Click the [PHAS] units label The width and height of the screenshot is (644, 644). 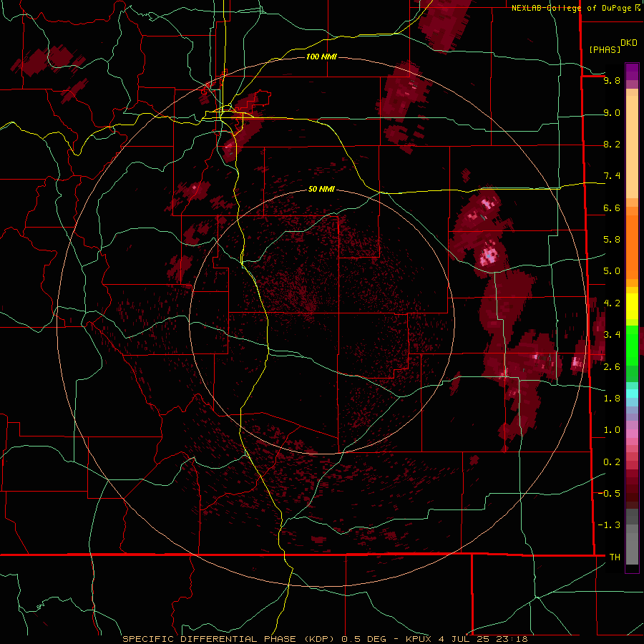[x=605, y=49]
